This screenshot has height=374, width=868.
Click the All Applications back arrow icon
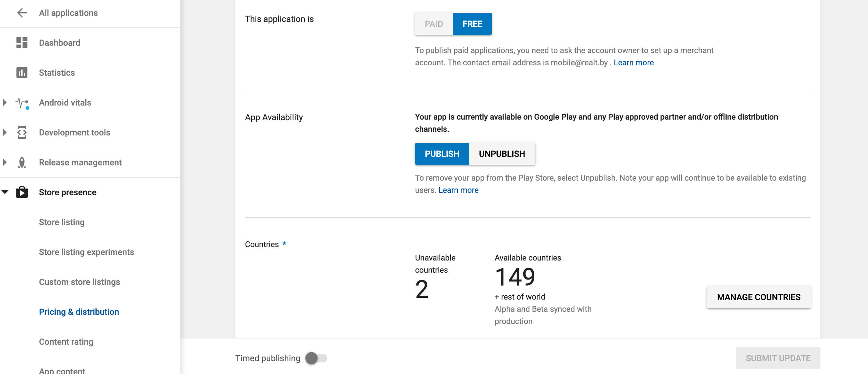point(20,12)
